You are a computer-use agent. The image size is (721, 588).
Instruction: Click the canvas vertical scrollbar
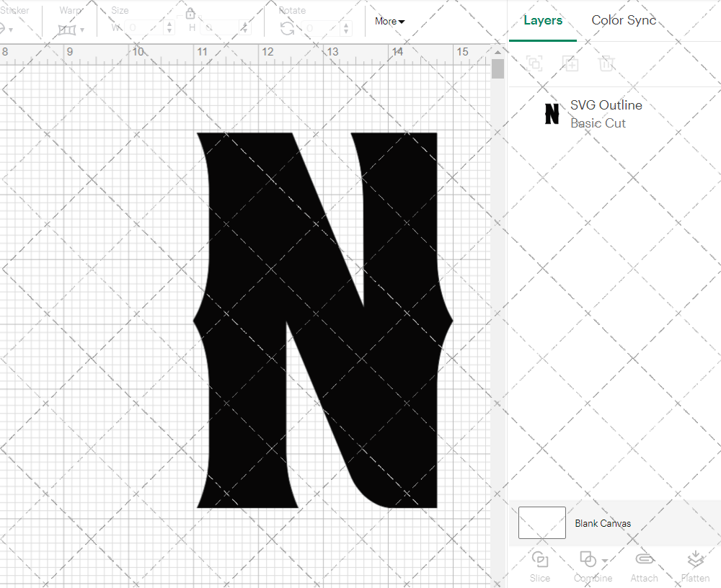497,68
